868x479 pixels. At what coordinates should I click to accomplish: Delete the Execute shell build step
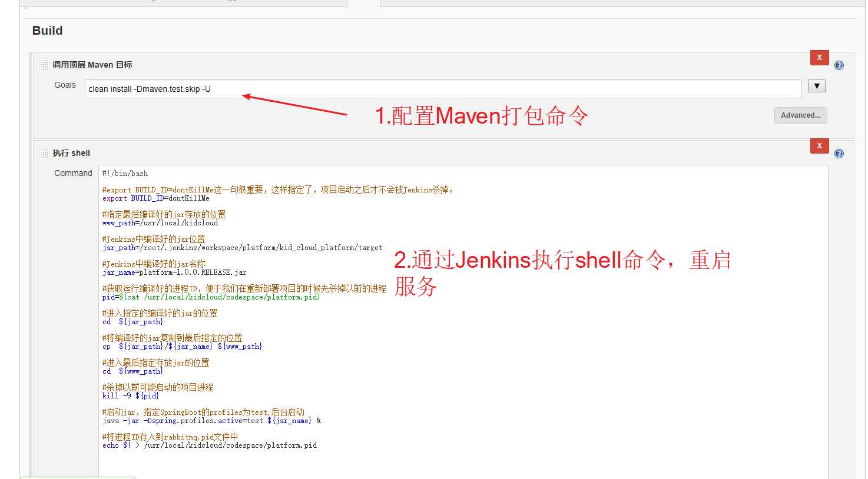click(x=819, y=146)
